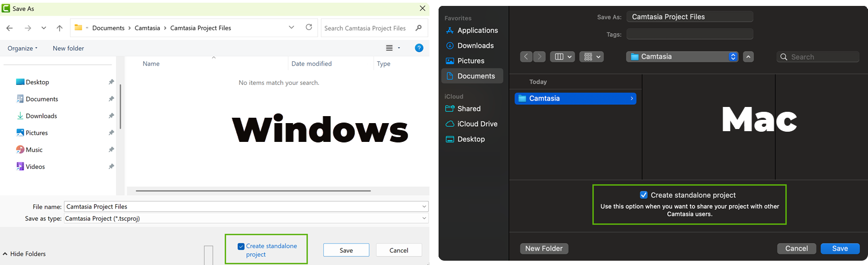Toggle Create standalone project checkbox in Windows
868x265 pixels.
tap(241, 247)
